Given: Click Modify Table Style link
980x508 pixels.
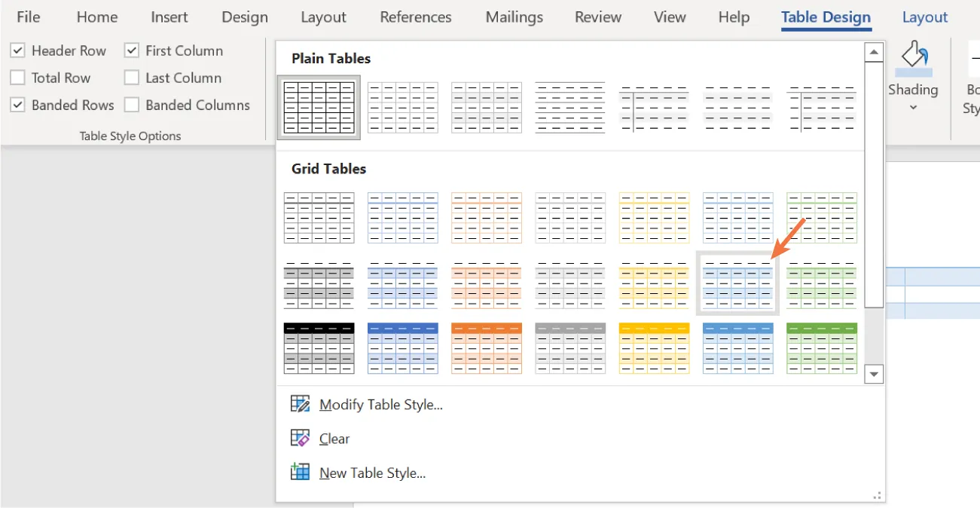Looking at the screenshot, I should click(380, 404).
